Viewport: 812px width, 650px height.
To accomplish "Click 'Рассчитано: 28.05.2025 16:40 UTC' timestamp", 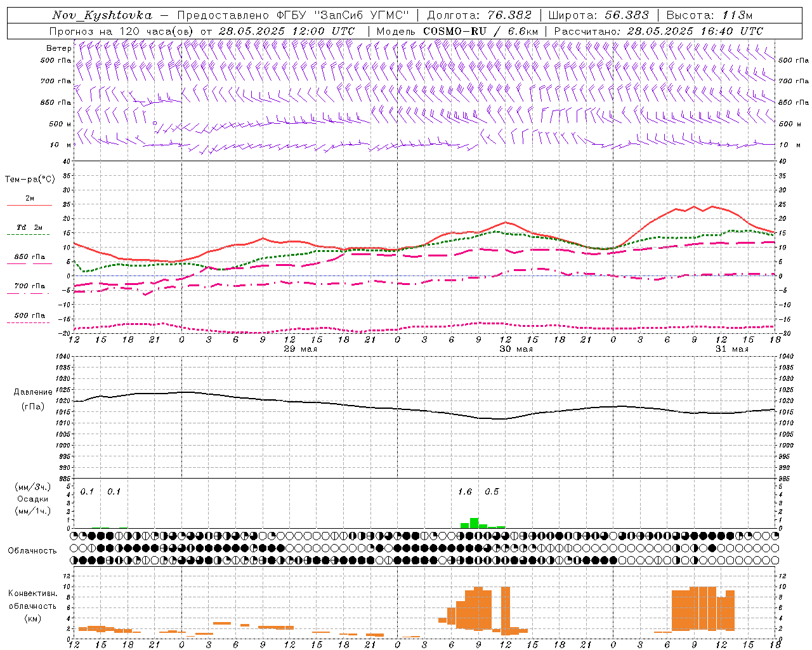I will click(658, 31).
